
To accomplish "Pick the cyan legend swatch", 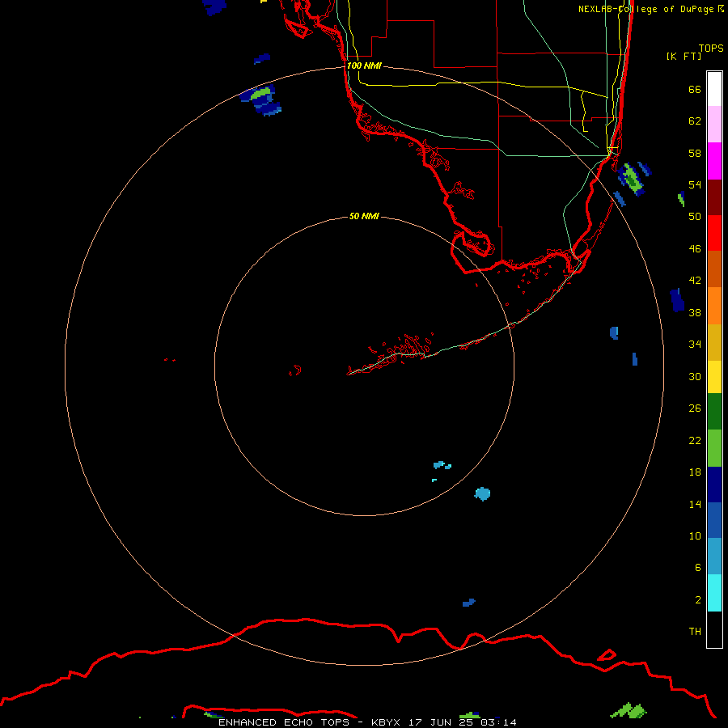I will pyautogui.click(x=714, y=593).
